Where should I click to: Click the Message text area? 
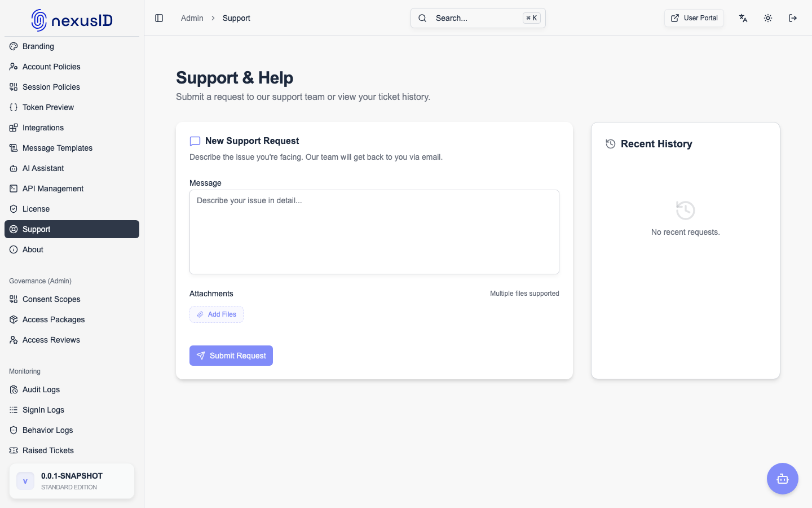coord(374,232)
